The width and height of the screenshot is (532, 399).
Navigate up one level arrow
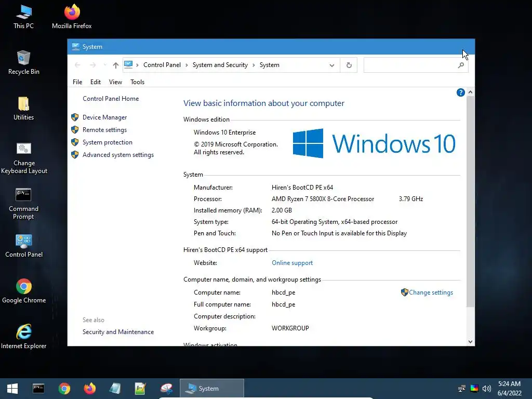(x=116, y=65)
